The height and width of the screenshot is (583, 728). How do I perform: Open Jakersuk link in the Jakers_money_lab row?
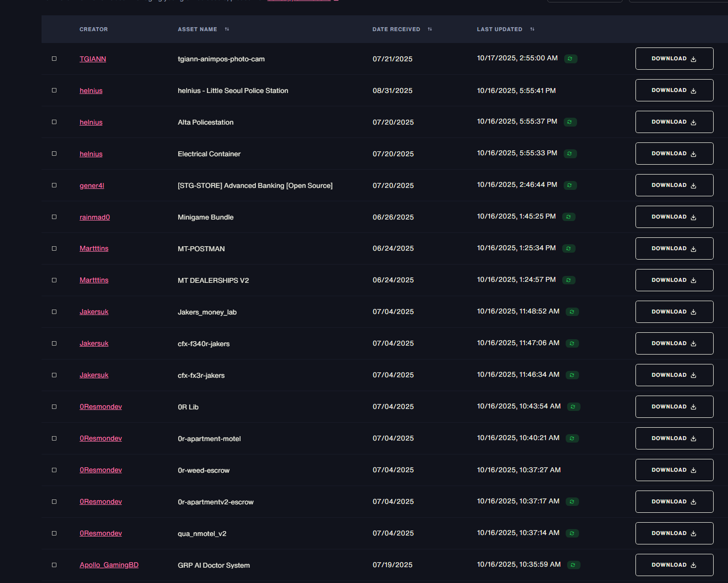pyautogui.click(x=94, y=312)
